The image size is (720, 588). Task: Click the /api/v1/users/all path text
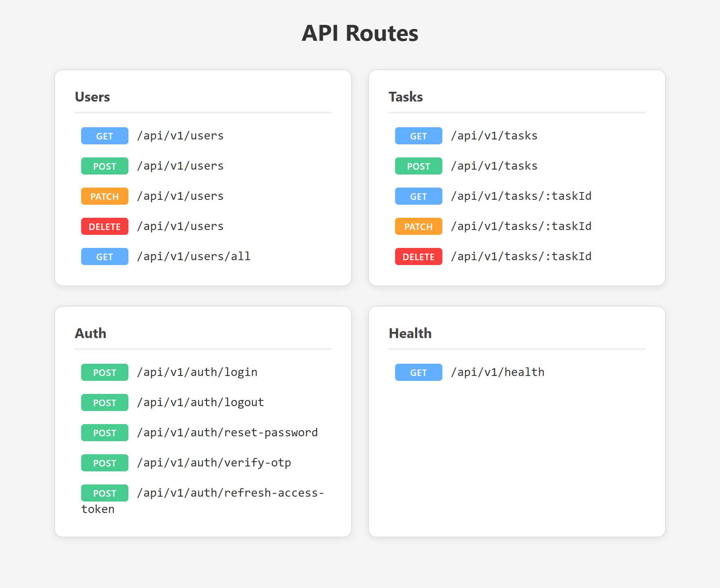click(x=194, y=256)
